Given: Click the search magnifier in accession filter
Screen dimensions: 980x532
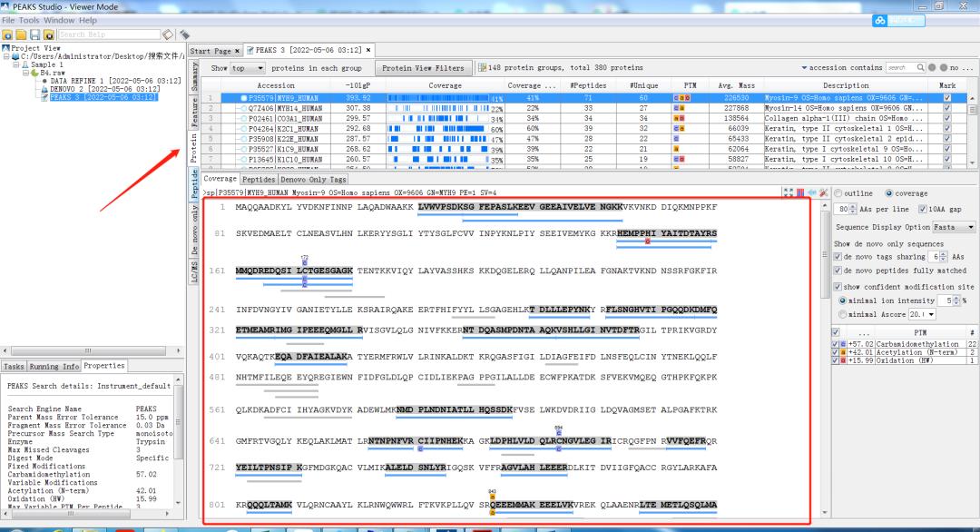Looking at the screenshot, I should tap(920, 68).
